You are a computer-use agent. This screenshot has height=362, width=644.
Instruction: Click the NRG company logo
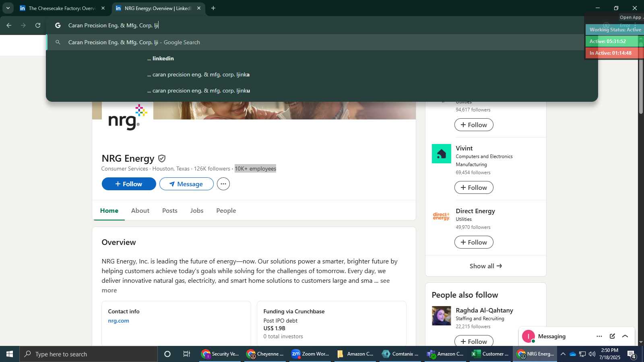point(127,118)
